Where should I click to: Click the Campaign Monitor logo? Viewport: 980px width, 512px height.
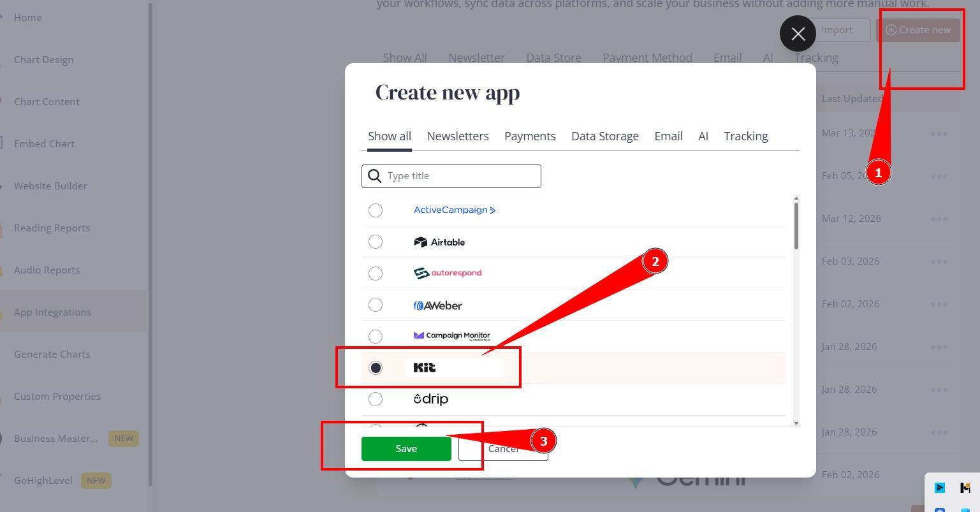[x=451, y=336]
